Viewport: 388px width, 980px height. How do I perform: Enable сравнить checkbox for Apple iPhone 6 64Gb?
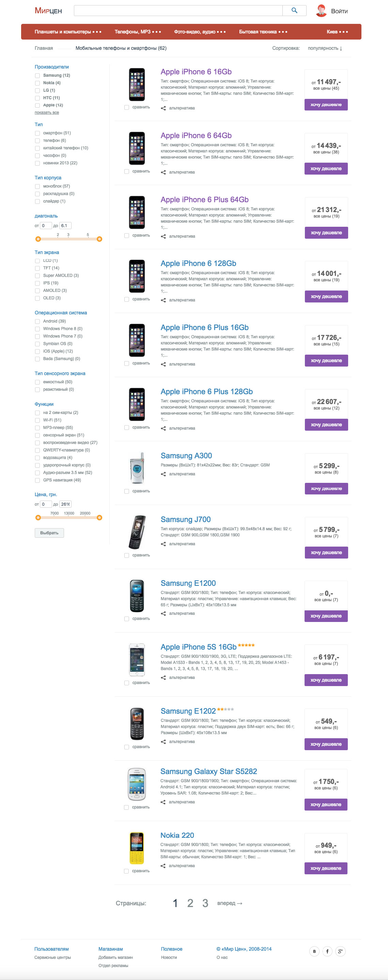pos(126,172)
